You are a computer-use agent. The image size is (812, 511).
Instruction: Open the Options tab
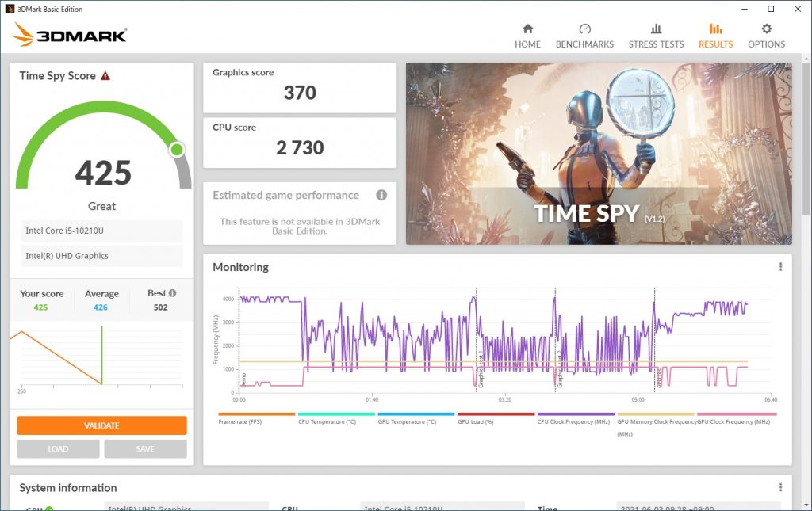pos(767,36)
